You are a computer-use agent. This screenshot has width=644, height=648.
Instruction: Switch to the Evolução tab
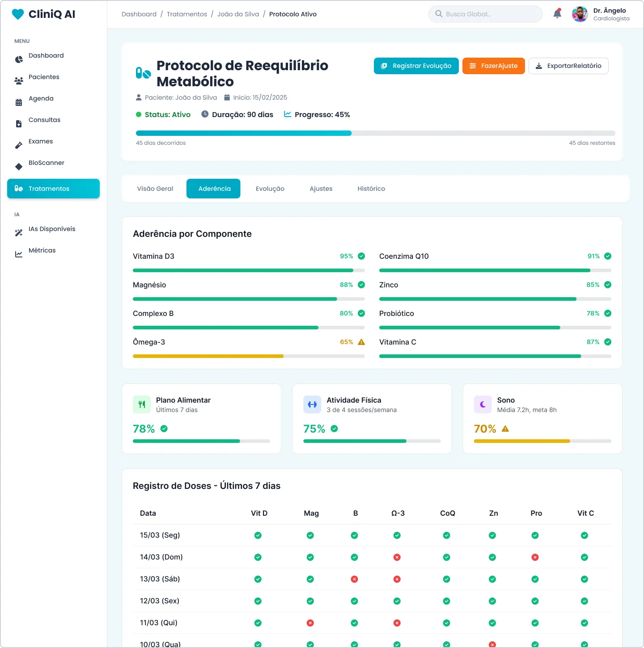click(270, 189)
